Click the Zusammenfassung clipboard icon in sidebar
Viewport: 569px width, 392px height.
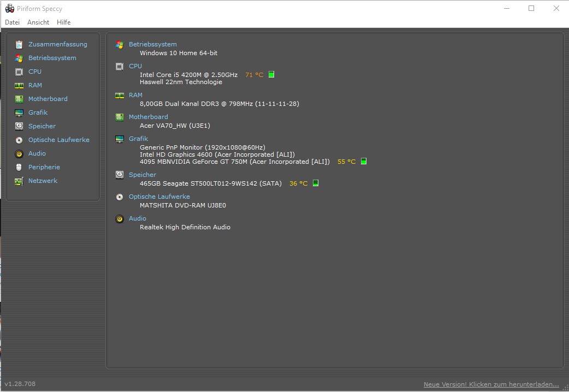click(19, 45)
